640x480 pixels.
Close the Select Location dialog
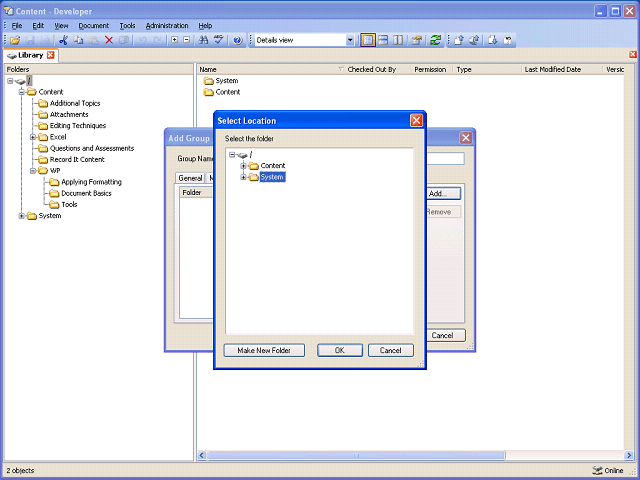416,120
